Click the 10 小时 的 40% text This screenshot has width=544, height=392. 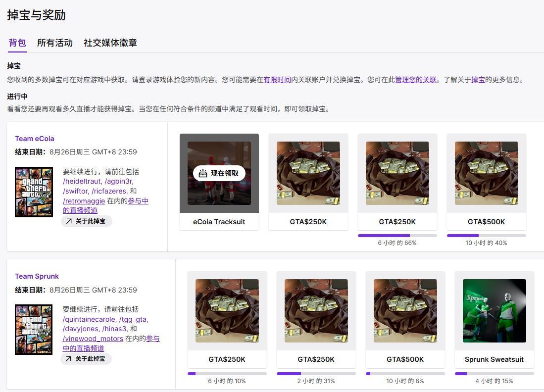click(x=487, y=243)
